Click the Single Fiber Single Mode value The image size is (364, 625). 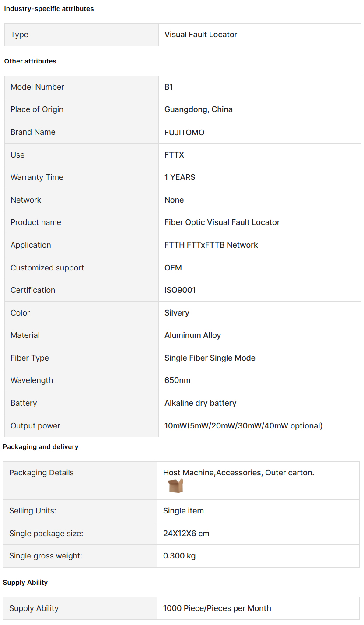coord(210,358)
